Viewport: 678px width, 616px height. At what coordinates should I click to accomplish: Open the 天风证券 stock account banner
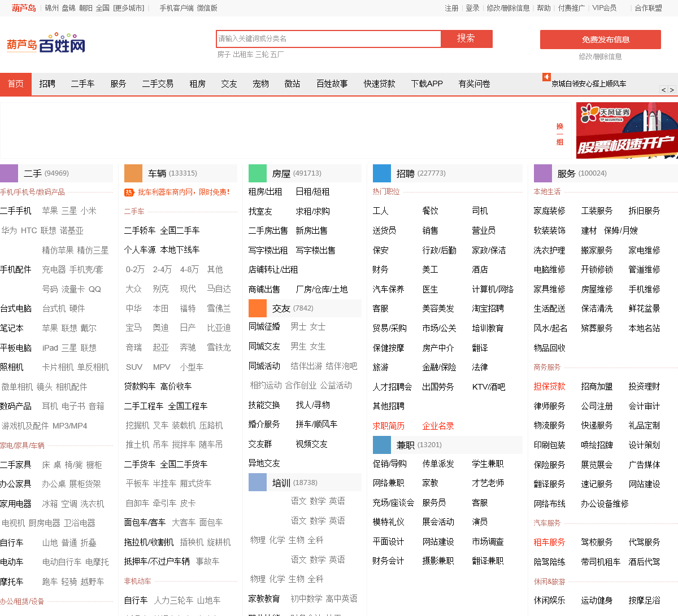pos(627,130)
